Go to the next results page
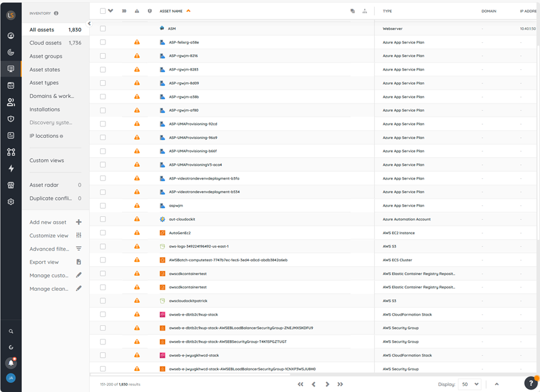The height and width of the screenshot is (392, 540). click(x=327, y=384)
